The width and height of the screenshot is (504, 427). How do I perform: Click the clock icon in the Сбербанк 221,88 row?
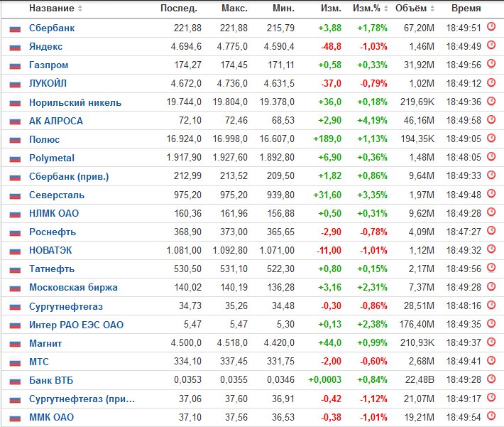(491, 26)
